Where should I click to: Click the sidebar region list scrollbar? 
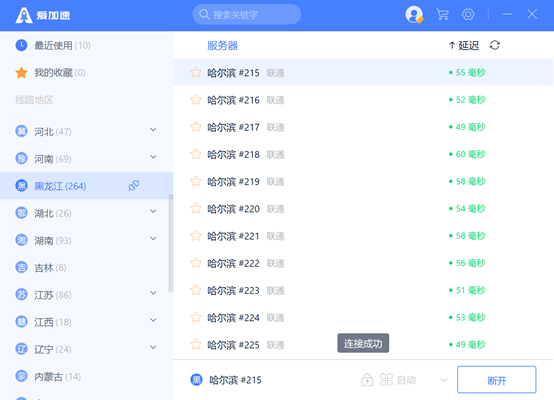click(171, 243)
